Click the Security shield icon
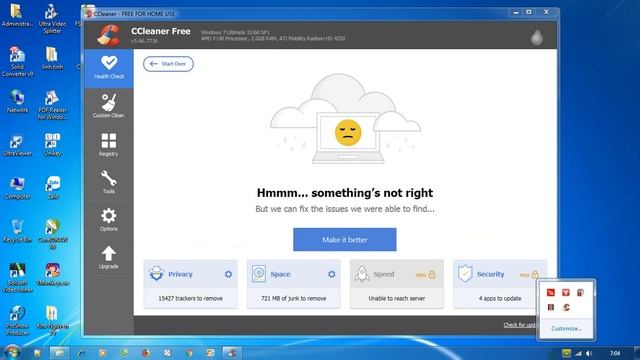640x360 pixels. (465, 273)
